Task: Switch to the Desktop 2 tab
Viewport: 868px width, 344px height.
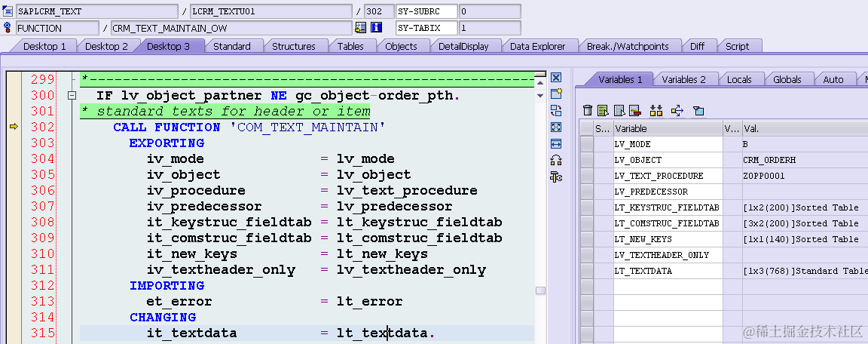Action: pyautogui.click(x=106, y=47)
